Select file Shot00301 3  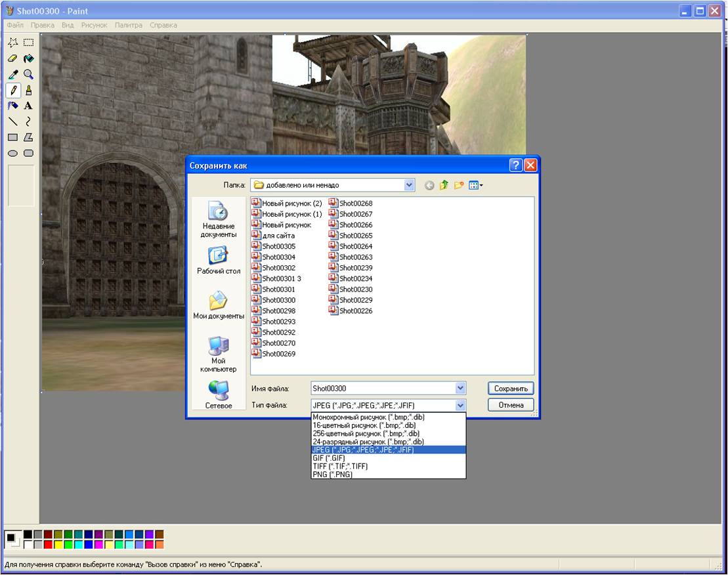coord(276,278)
